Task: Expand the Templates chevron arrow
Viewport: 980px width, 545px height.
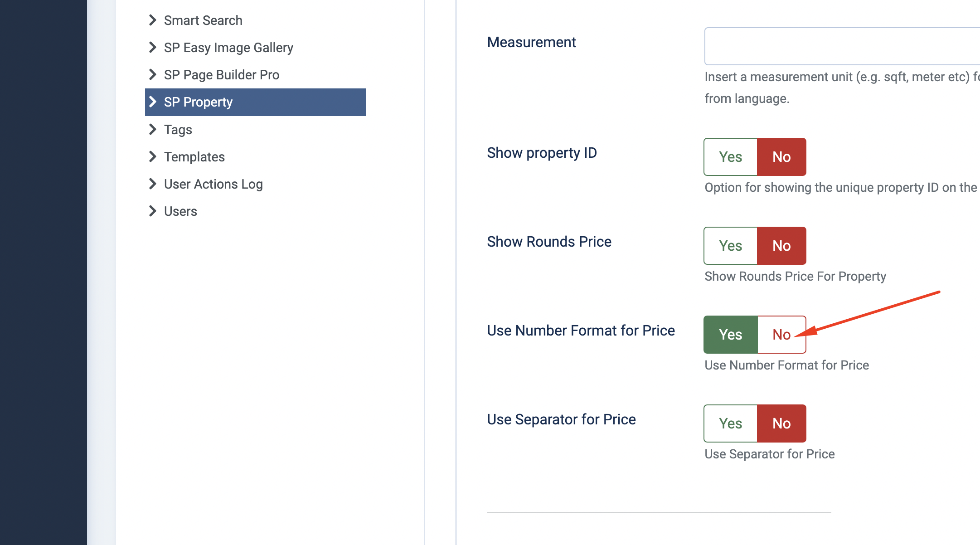Action: 153,157
